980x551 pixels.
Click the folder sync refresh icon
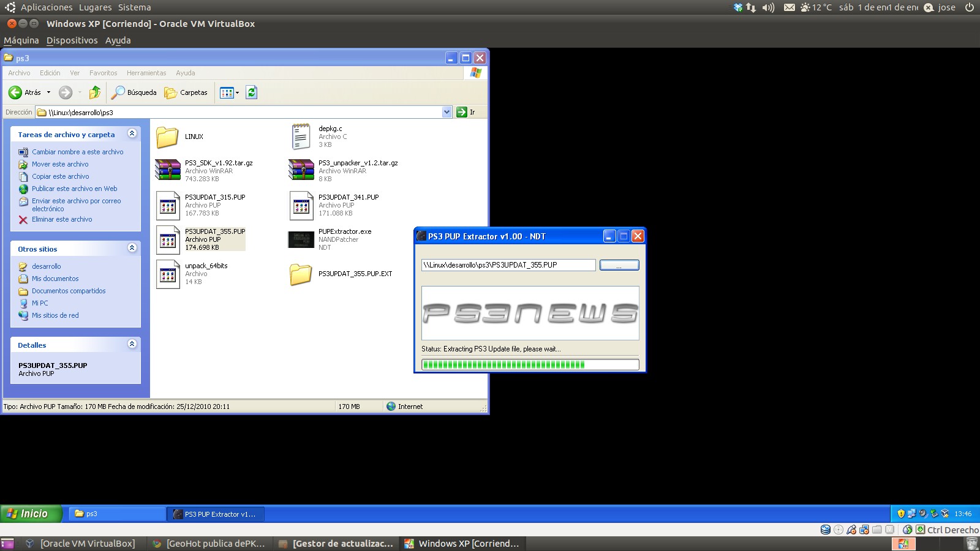251,92
